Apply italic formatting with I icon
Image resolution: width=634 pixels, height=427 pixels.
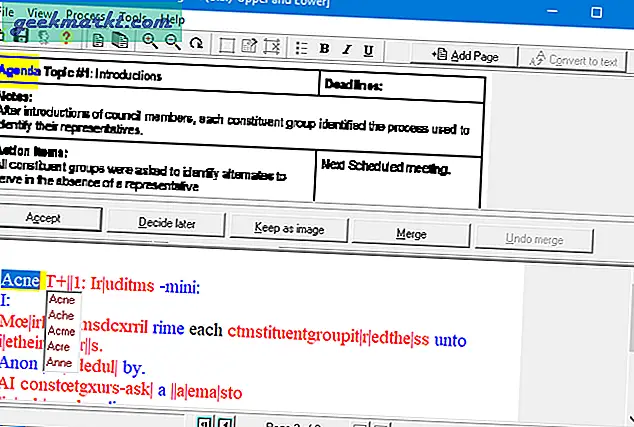tap(347, 49)
